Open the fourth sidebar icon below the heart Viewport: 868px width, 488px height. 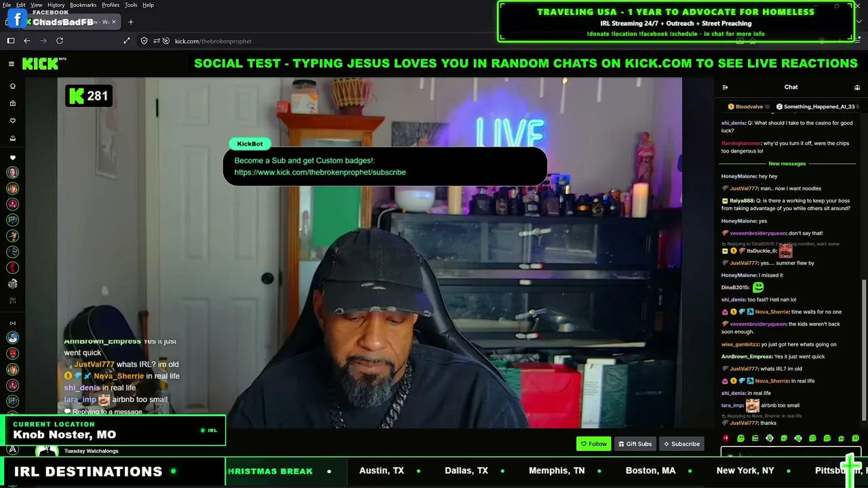[12, 138]
